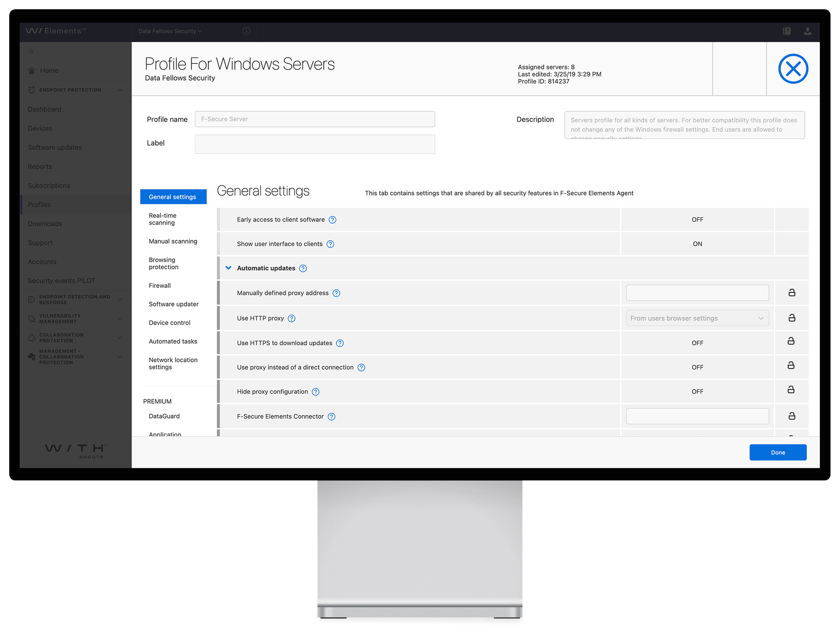
Task: Click info icon beside Data Fellows Security
Action: [x=246, y=31]
